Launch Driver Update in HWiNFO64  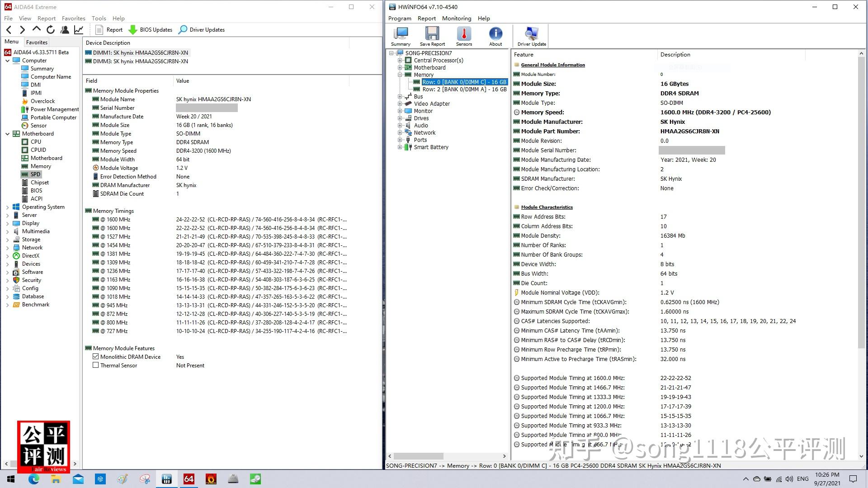click(x=531, y=35)
